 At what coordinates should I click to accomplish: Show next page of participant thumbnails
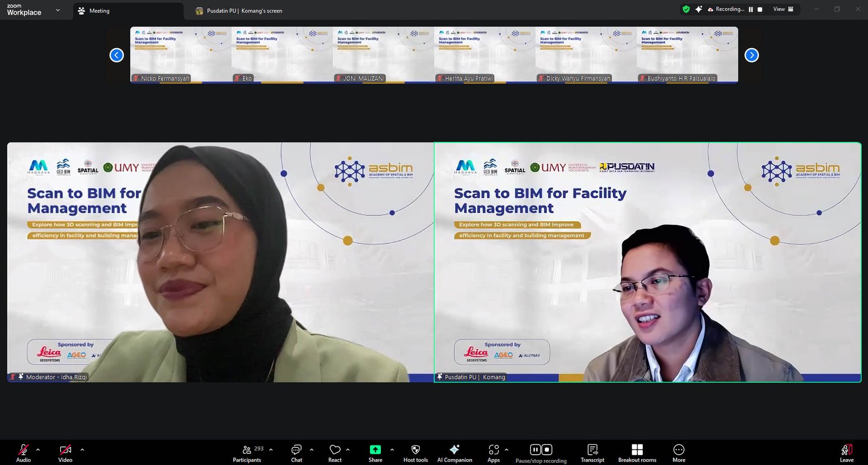point(751,55)
